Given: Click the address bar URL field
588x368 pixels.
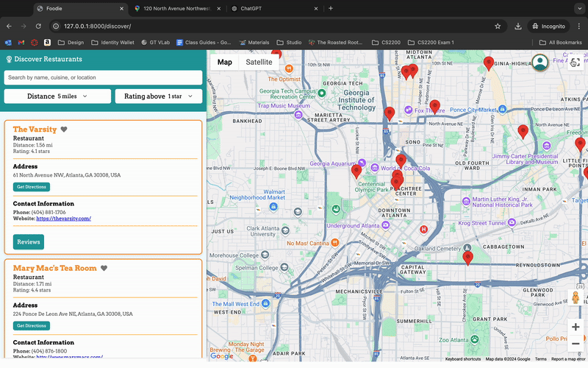Looking at the screenshot, I should [278, 26].
